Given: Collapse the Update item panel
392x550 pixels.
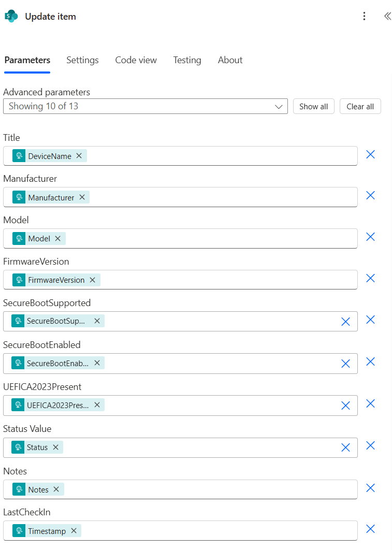Looking at the screenshot, I should pos(387,17).
